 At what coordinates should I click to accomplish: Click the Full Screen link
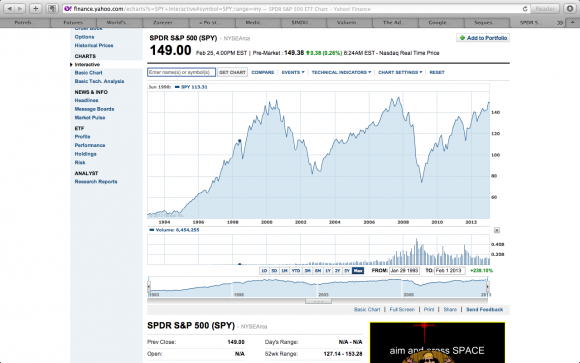click(402, 310)
